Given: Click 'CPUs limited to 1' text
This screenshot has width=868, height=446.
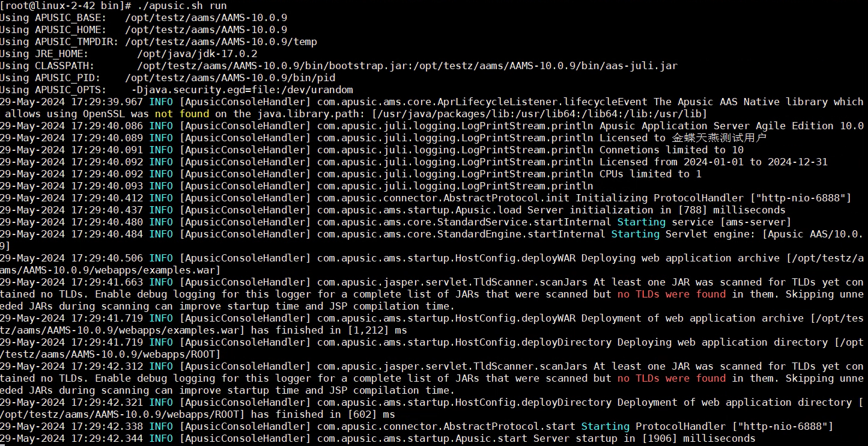Looking at the screenshot, I should (650, 174).
